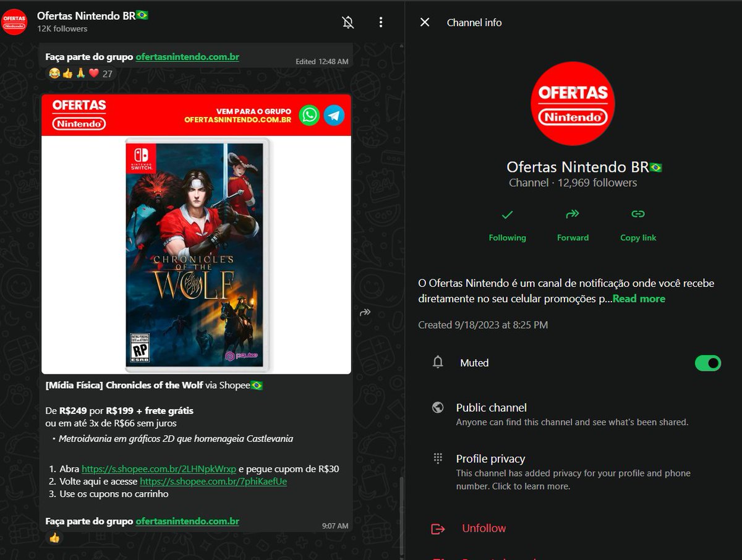This screenshot has height=560, width=742.
Task: Open the three-dot menu in chat header
Action: tap(381, 22)
